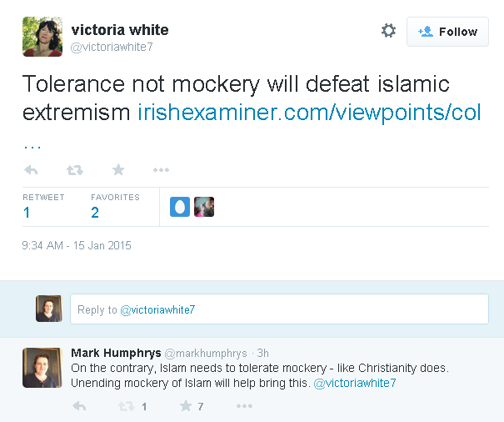The height and width of the screenshot is (422, 504).
Task: Open the gear settings menu on tweet
Action: coord(388,31)
